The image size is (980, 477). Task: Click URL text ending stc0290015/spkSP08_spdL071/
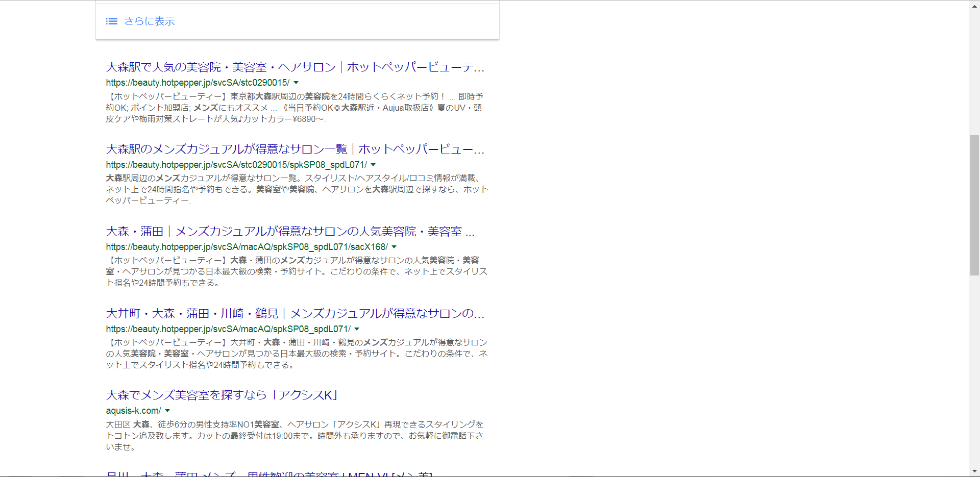236,165
